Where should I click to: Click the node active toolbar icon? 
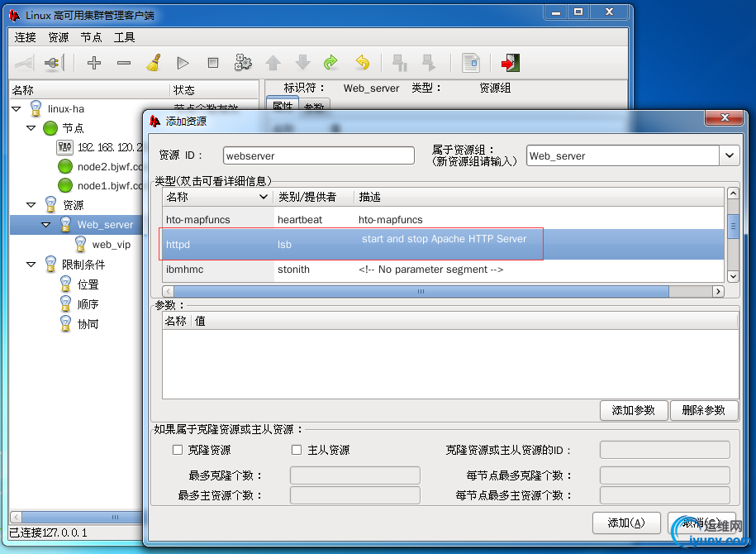point(429,63)
